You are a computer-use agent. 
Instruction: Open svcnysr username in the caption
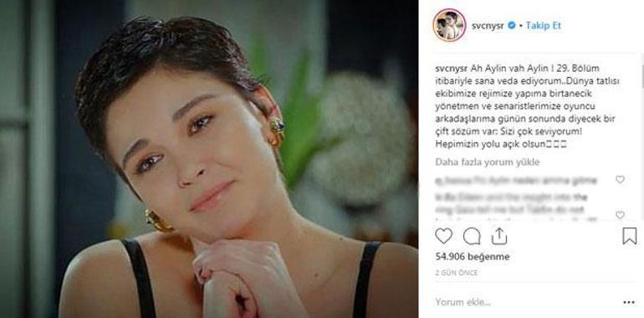tap(450, 68)
